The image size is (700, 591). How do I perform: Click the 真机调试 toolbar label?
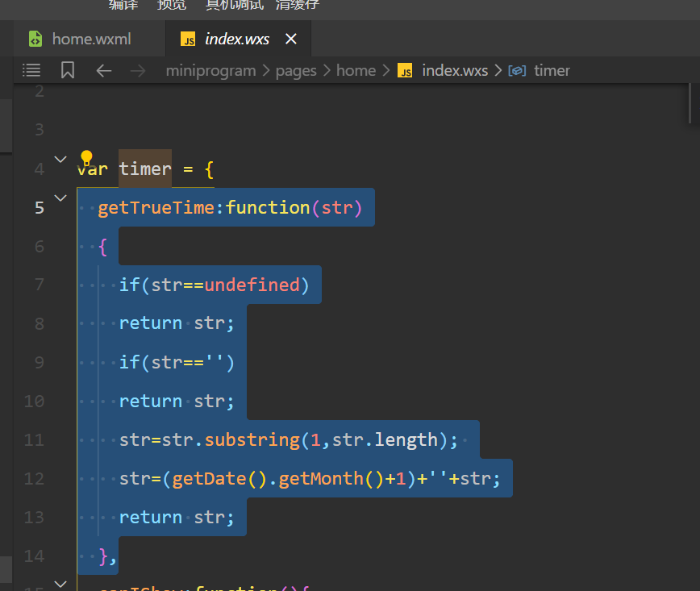click(x=235, y=5)
